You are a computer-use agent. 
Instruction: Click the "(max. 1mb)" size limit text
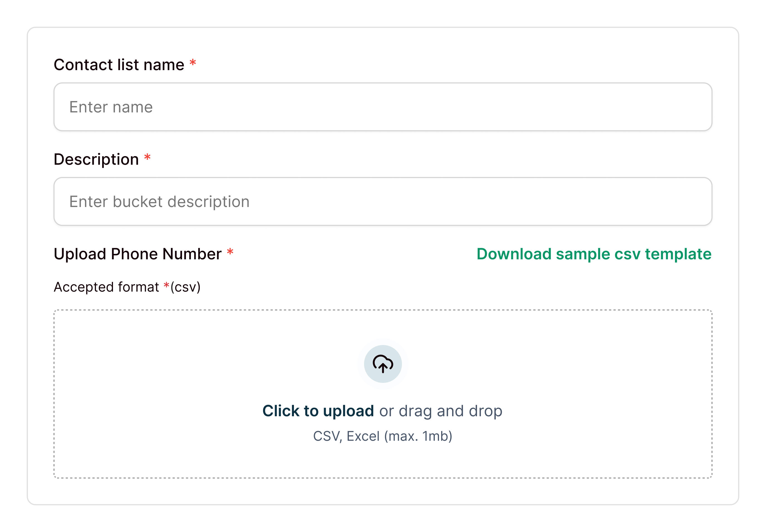(x=418, y=436)
